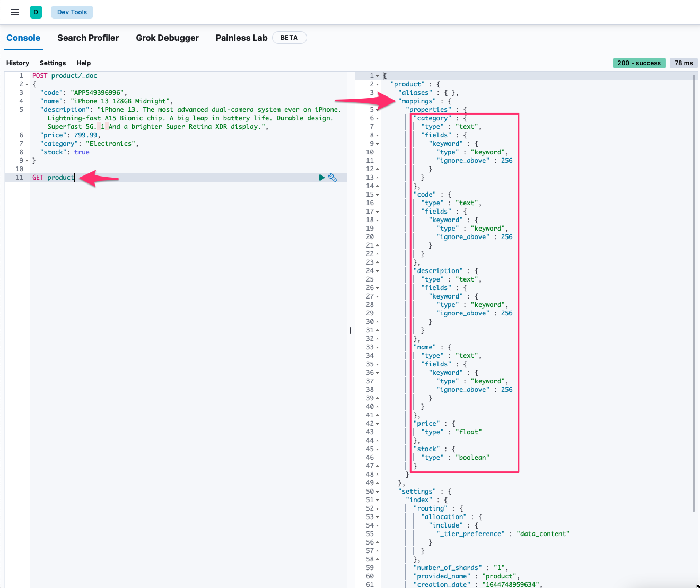This screenshot has width=700, height=588.
Task: Open the console Help link
Action: 83,63
